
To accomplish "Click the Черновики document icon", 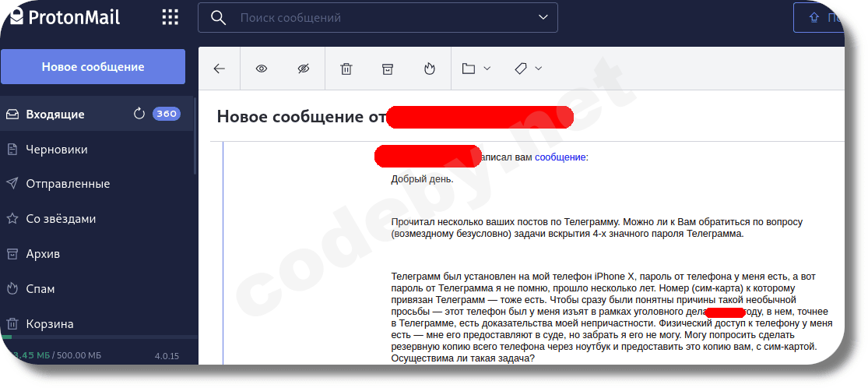I will click(12, 149).
